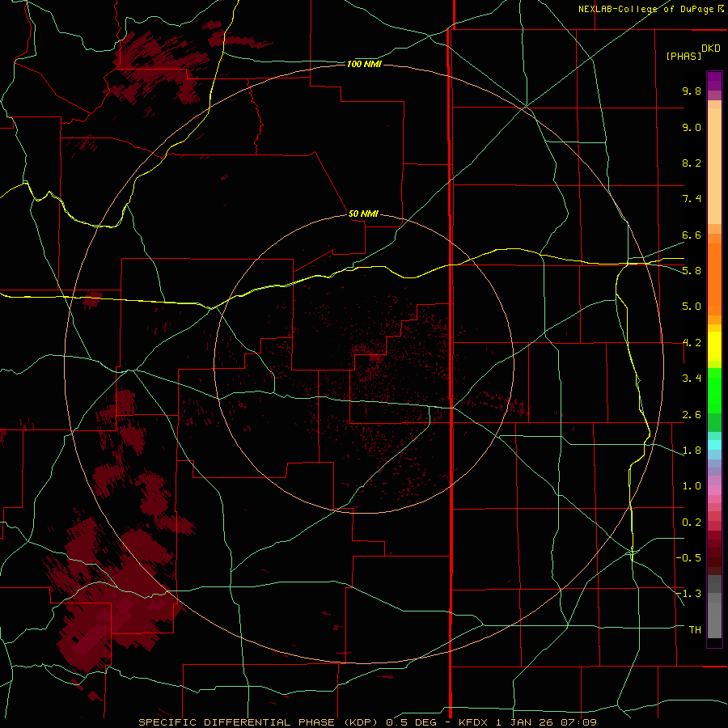Click the yellow swatch on the color bar
Image resolution: width=728 pixels, height=728 pixels.
coord(714,346)
